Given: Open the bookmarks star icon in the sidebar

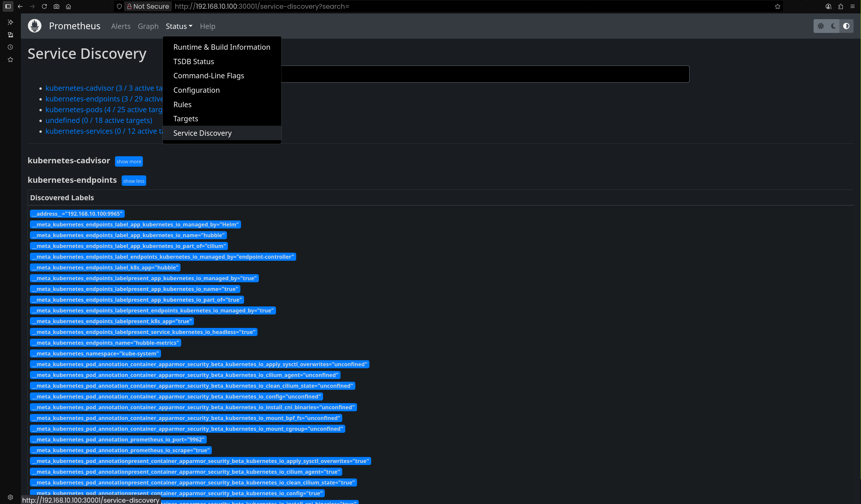Looking at the screenshot, I should click(10, 59).
